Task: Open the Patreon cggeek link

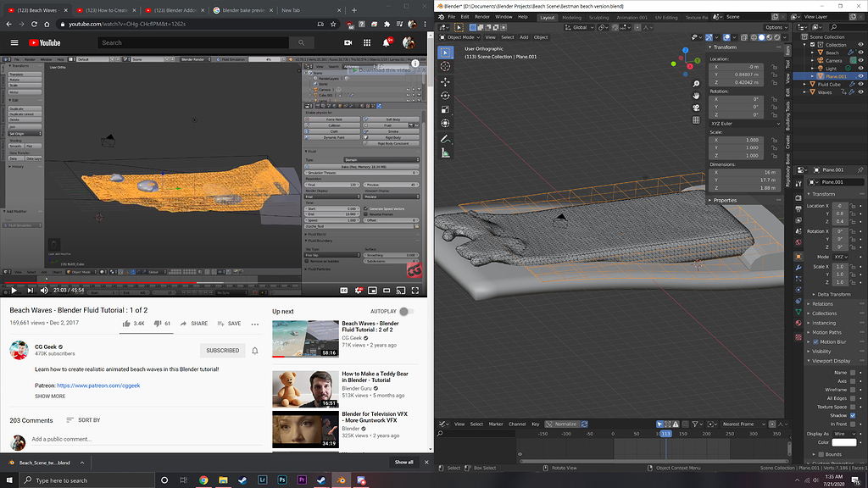Action: coord(97,385)
